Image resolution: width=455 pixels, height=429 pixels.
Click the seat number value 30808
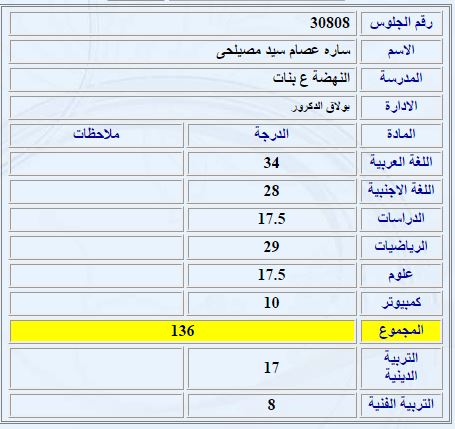(330, 23)
